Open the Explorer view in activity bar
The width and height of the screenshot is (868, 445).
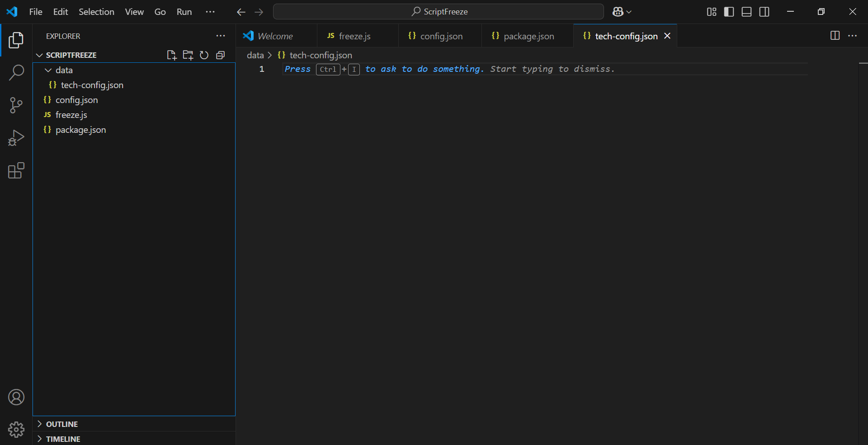[x=16, y=40]
